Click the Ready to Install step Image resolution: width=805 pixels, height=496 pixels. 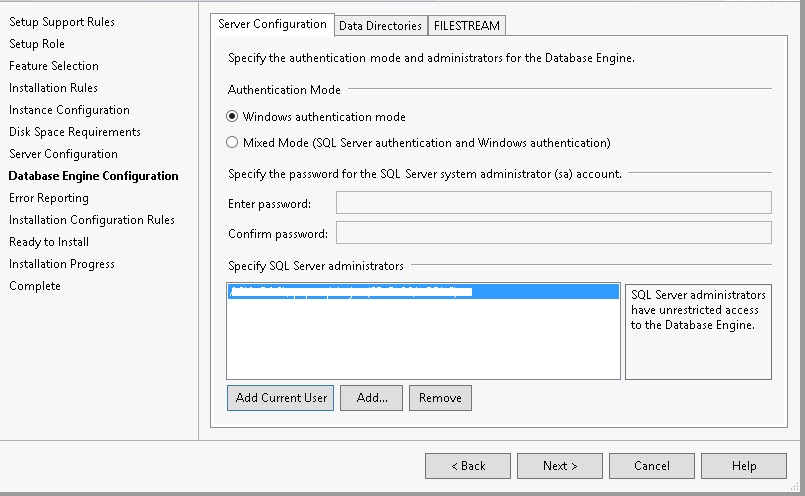point(49,242)
